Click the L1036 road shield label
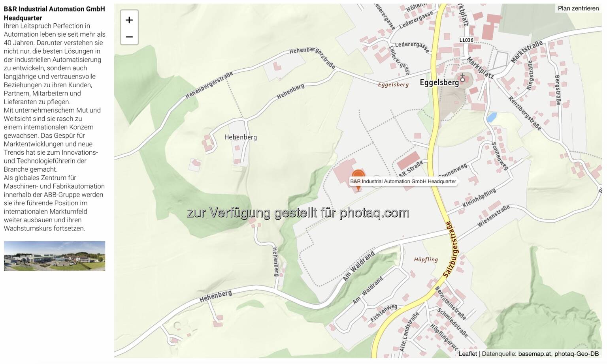Image resolution: width=607 pixels, height=364 pixels. tap(466, 40)
